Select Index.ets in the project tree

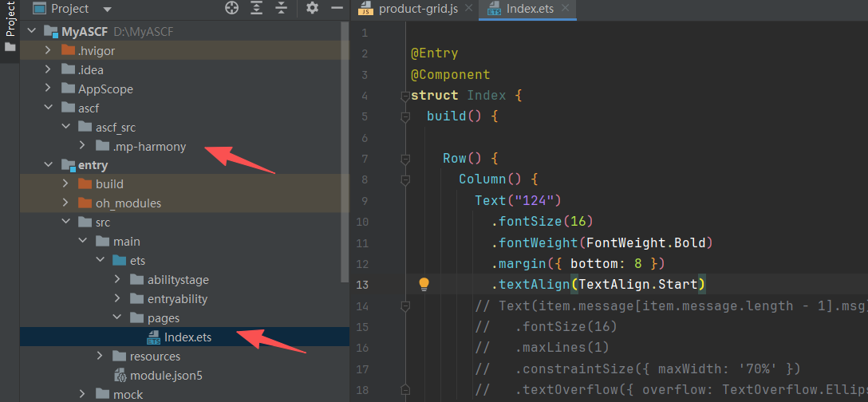point(187,337)
